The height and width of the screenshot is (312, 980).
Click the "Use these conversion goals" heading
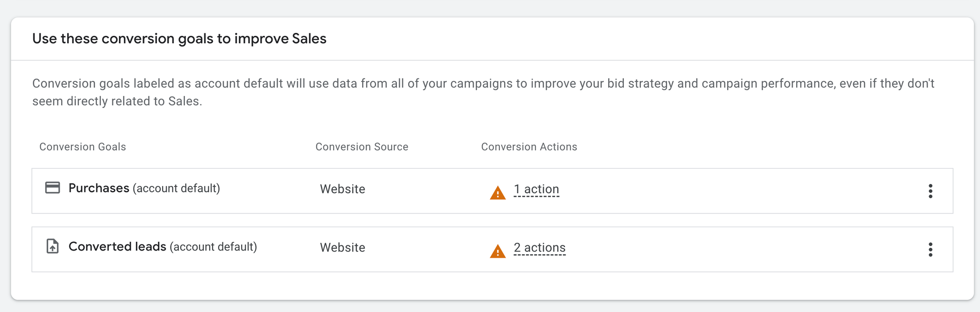tap(179, 39)
